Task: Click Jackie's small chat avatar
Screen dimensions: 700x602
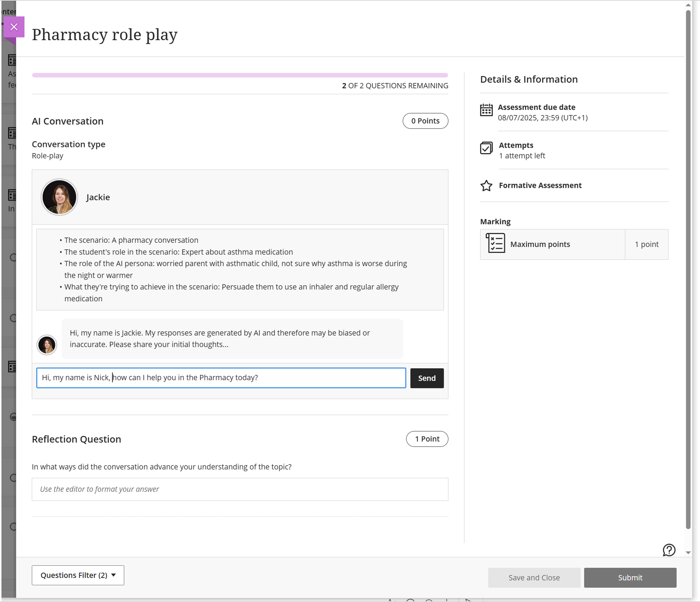Action: 47,344
